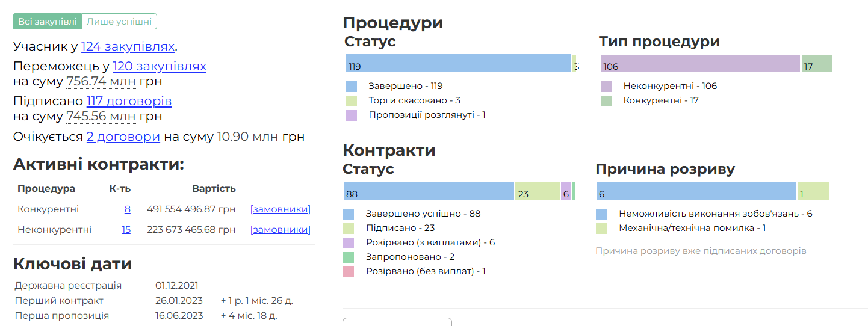868x326 pixels.
Task: Open the '124 закупівлях' link
Action: 128,46
